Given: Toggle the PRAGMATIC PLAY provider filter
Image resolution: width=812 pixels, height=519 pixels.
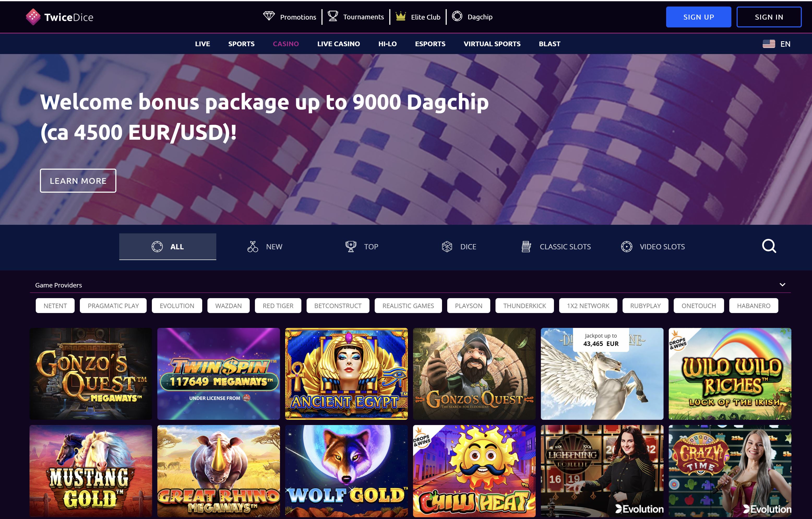Looking at the screenshot, I should 113,306.
